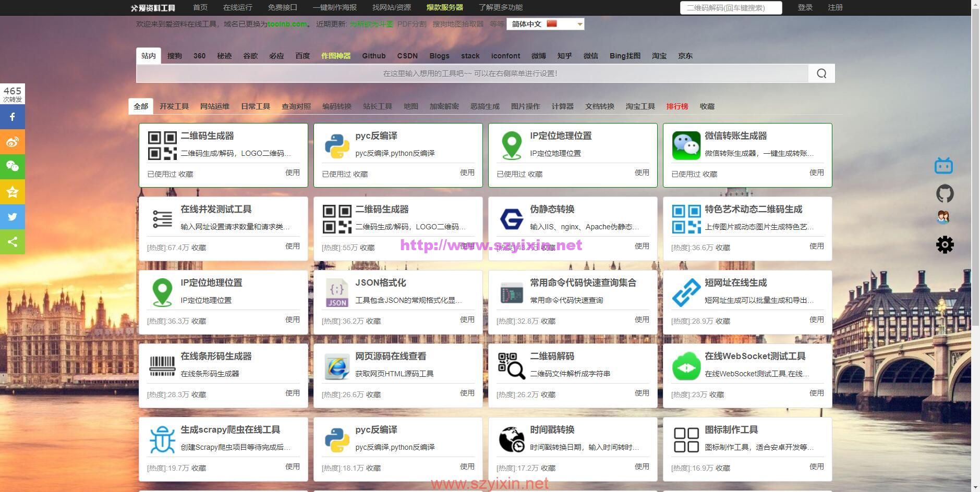Click the four-squares icon of 图标制作工具
This screenshot has width=980, height=492.
point(686,440)
